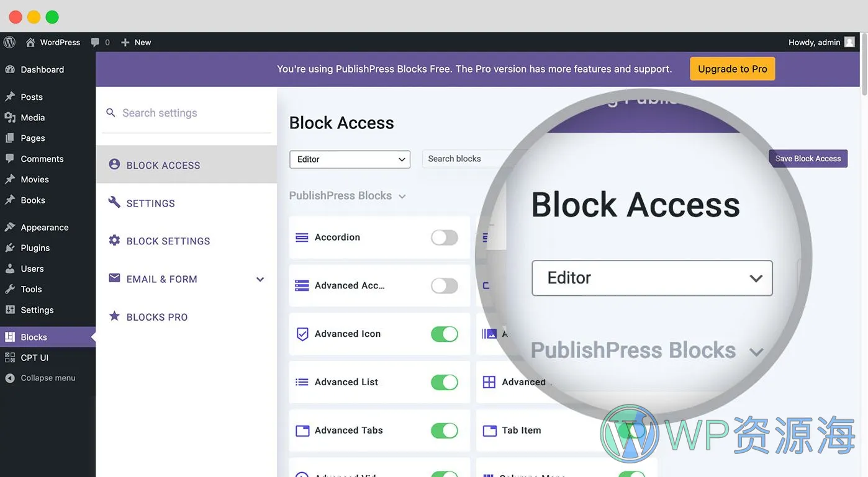The width and height of the screenshot is (868, 477).
Task: Click the Posts pushpin icon
Action: tap(10, 97)
